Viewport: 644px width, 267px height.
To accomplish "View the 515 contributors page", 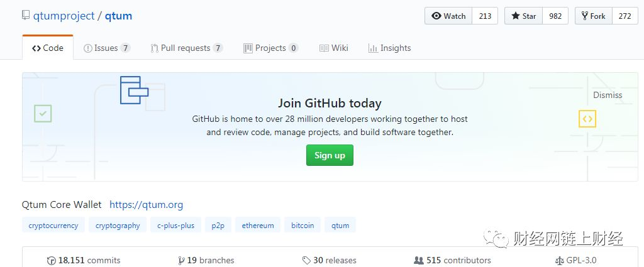I will [x=453, y=260].
